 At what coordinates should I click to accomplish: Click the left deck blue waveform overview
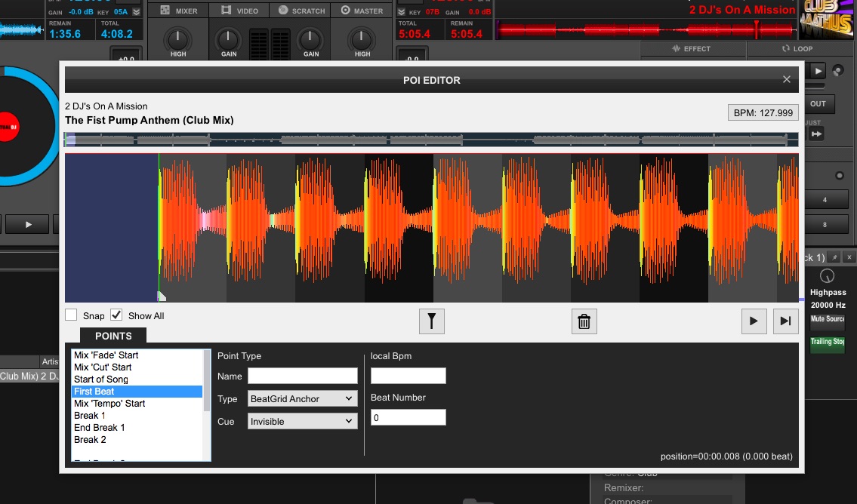tap(22, 30)
